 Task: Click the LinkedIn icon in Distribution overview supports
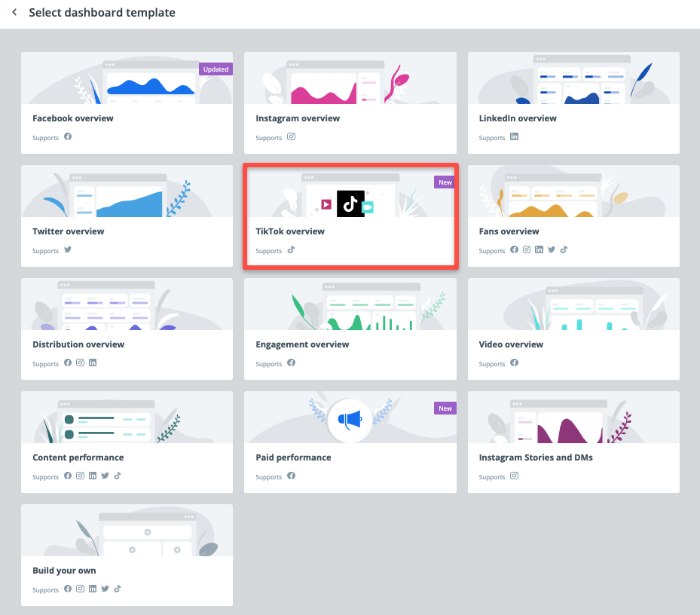(93, 363)
